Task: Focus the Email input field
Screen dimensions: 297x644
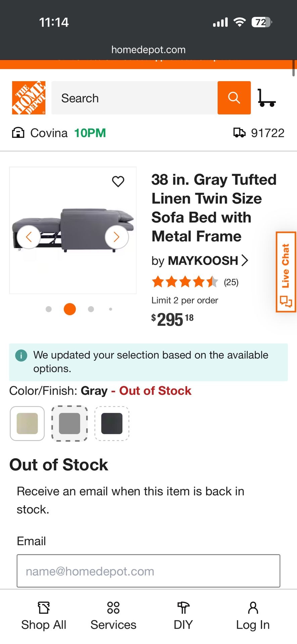Action: [x=148, y=571]
